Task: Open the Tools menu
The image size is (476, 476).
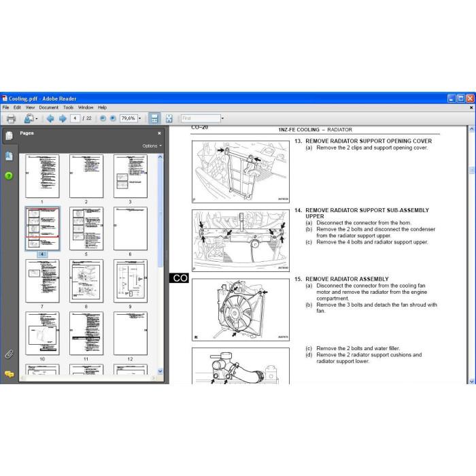Action: 68,107
